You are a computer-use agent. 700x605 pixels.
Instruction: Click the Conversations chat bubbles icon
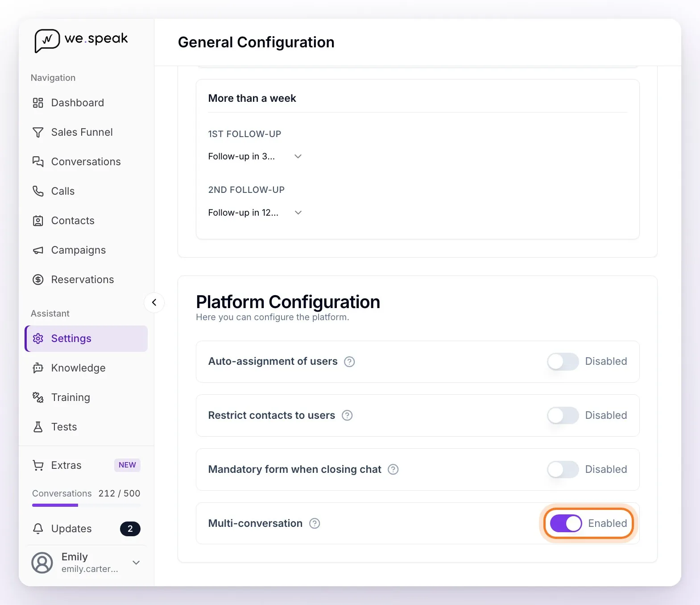pos(38,162)
